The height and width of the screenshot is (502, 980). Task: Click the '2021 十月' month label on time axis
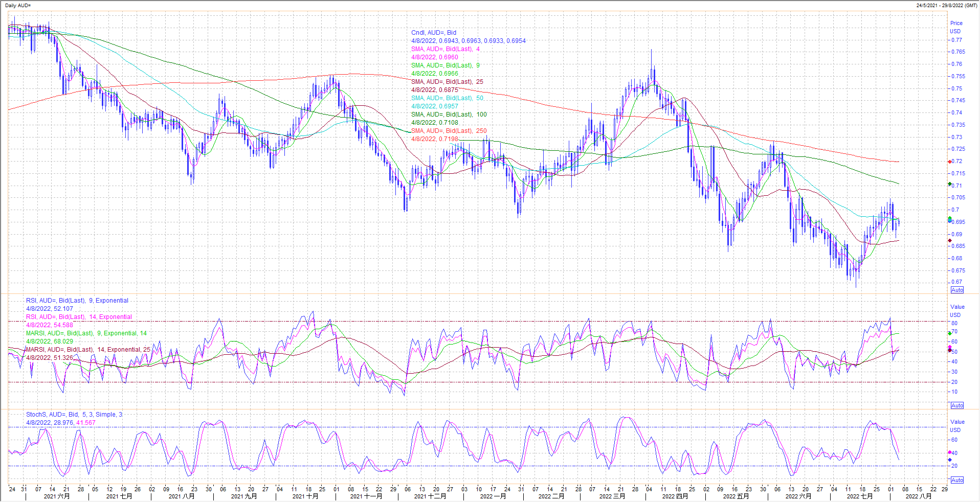point(305,496)
